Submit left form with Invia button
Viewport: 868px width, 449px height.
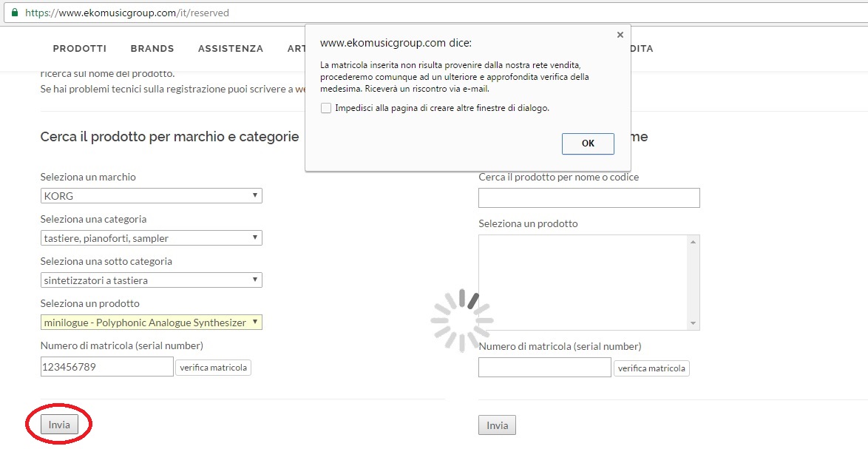coord(59,425)
